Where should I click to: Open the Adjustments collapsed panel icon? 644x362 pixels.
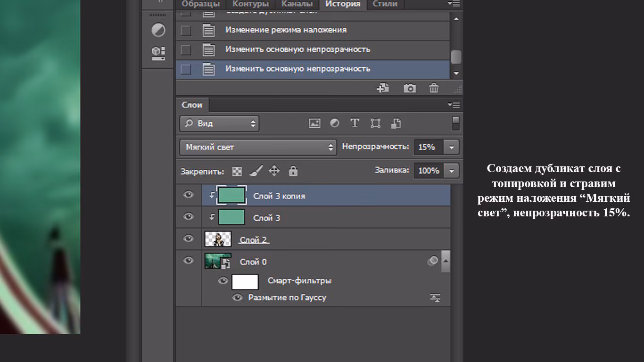pos(158,31)
